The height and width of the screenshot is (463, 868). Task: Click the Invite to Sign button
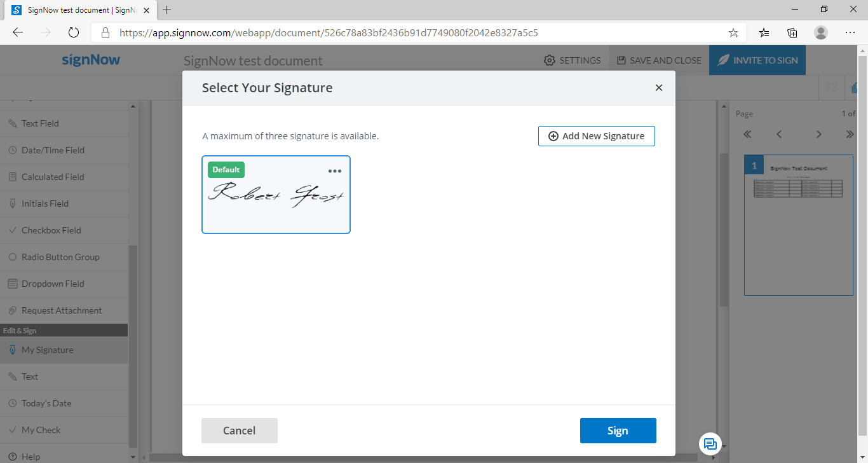pyautogui.click(x=757, y=60)
